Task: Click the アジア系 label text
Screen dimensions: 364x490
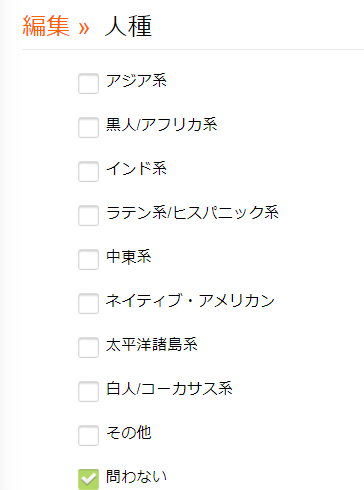Action: [x=136, y=81]
